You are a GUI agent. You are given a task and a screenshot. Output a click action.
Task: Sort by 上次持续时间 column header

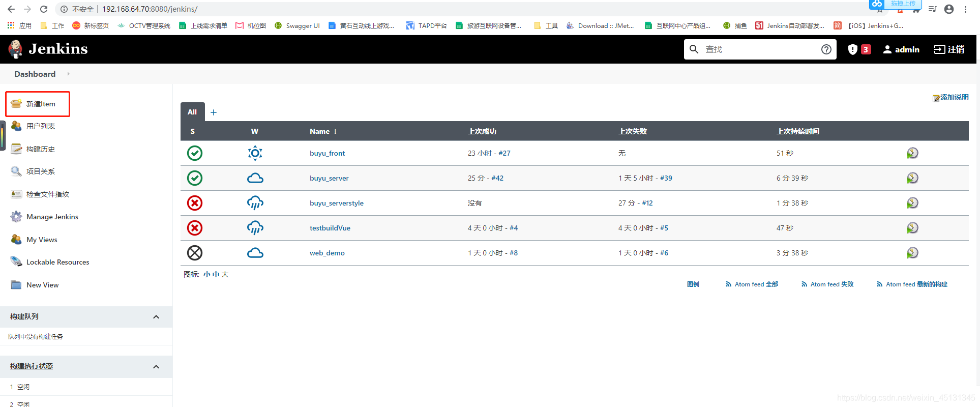pos(798,131)
